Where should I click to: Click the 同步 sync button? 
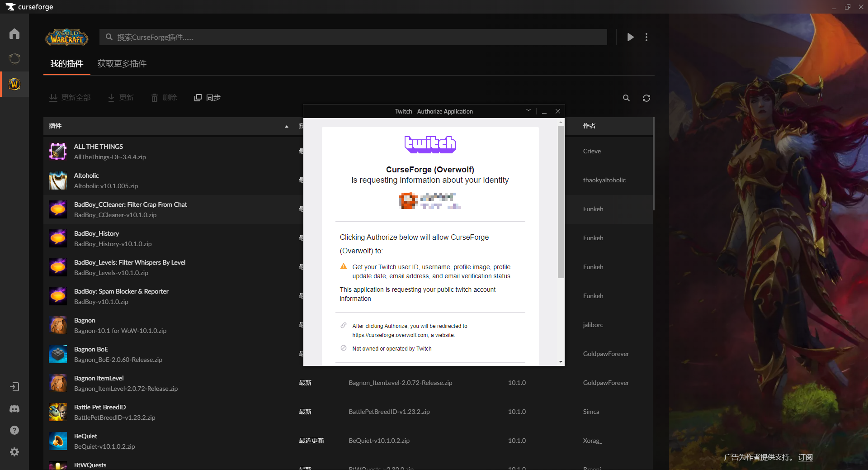coord(208,98)
